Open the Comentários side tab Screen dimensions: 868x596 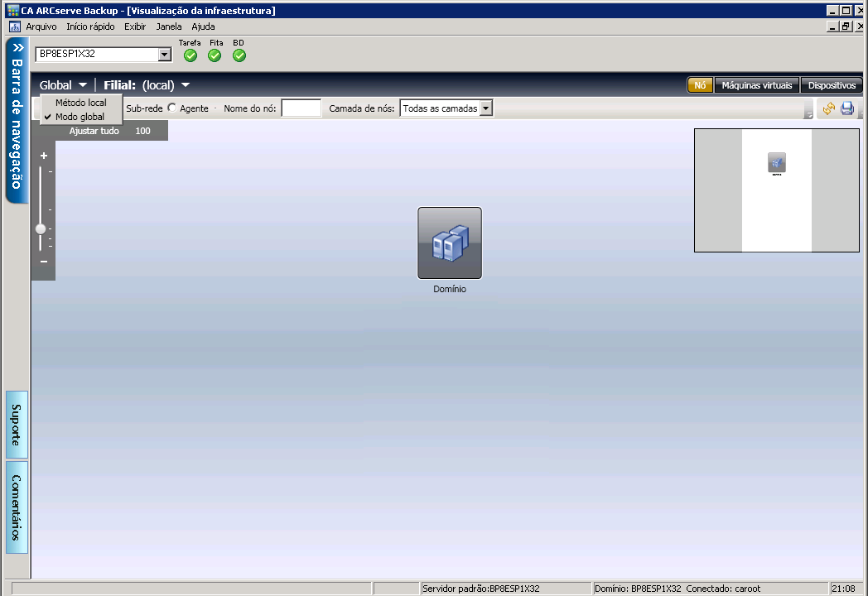click(x=17, y=507)
